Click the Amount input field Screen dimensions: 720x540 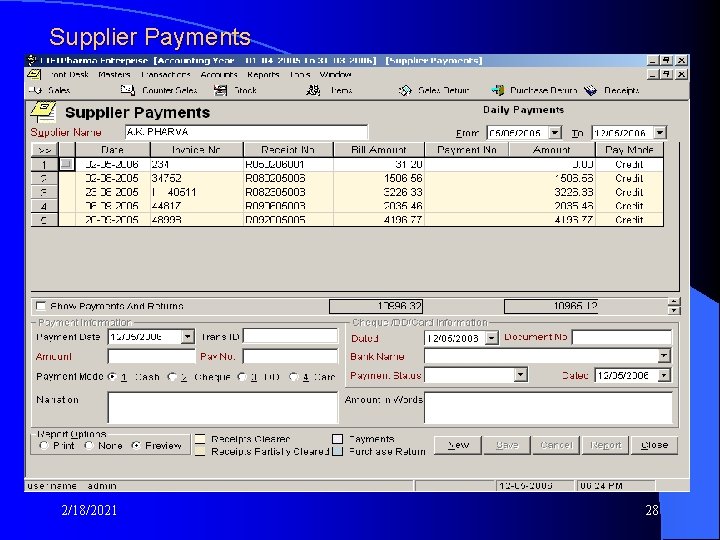(x=152, y=356)
